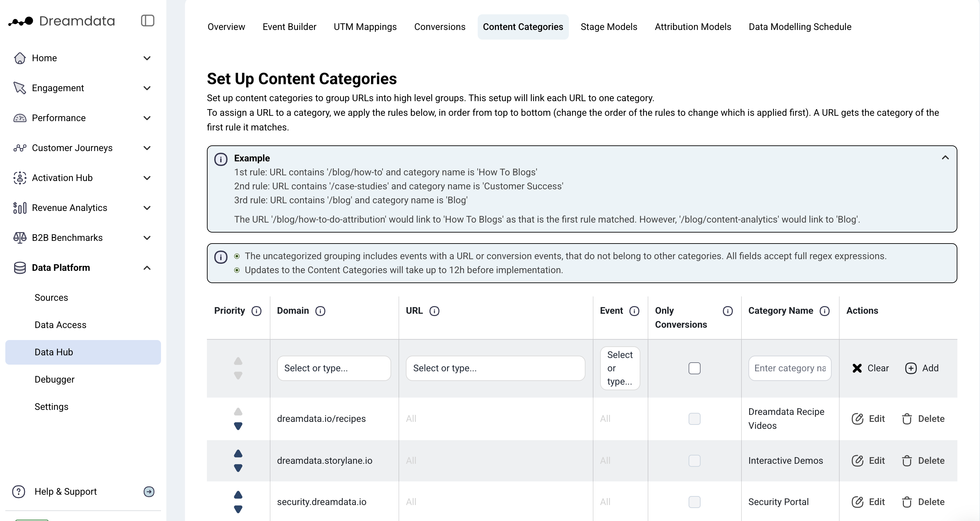Check Only Conversions box in new rule row
980x521 pixels.
[694, 368]
